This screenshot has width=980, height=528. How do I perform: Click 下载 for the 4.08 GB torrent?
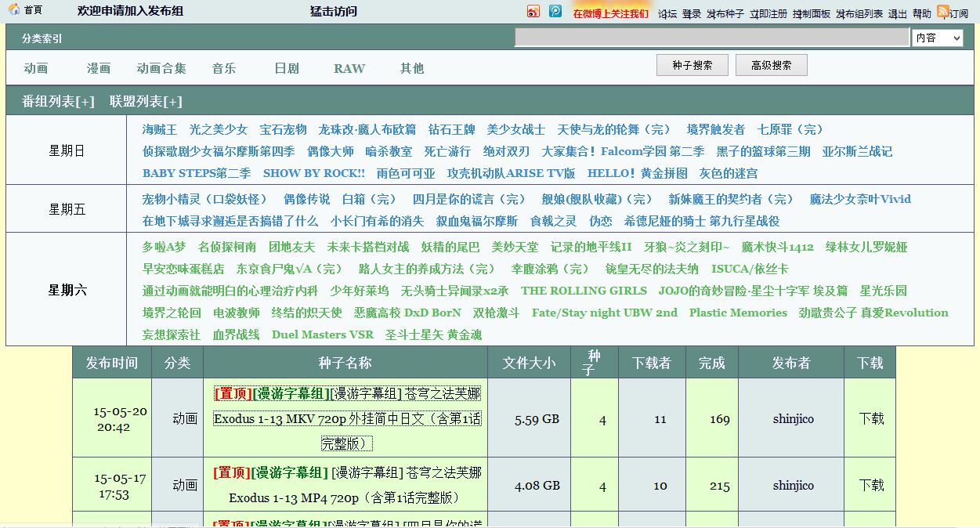click(x=871, y=485)
